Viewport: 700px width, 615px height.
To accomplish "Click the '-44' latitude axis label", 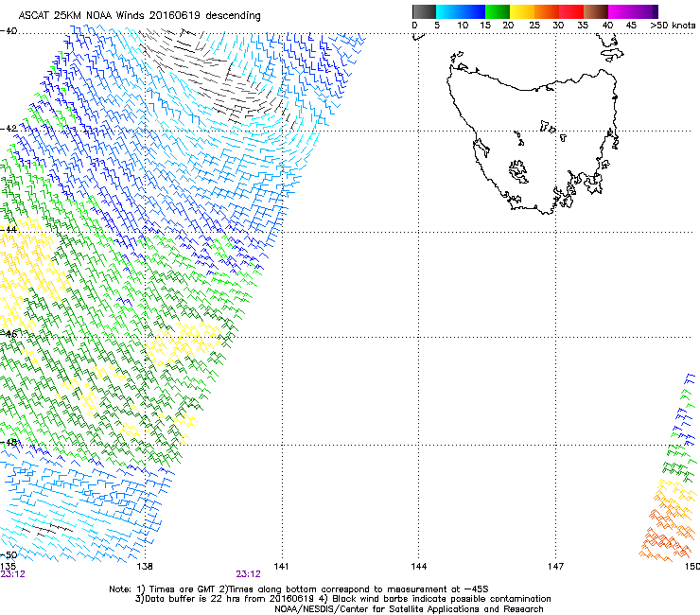I will [9, 229].
